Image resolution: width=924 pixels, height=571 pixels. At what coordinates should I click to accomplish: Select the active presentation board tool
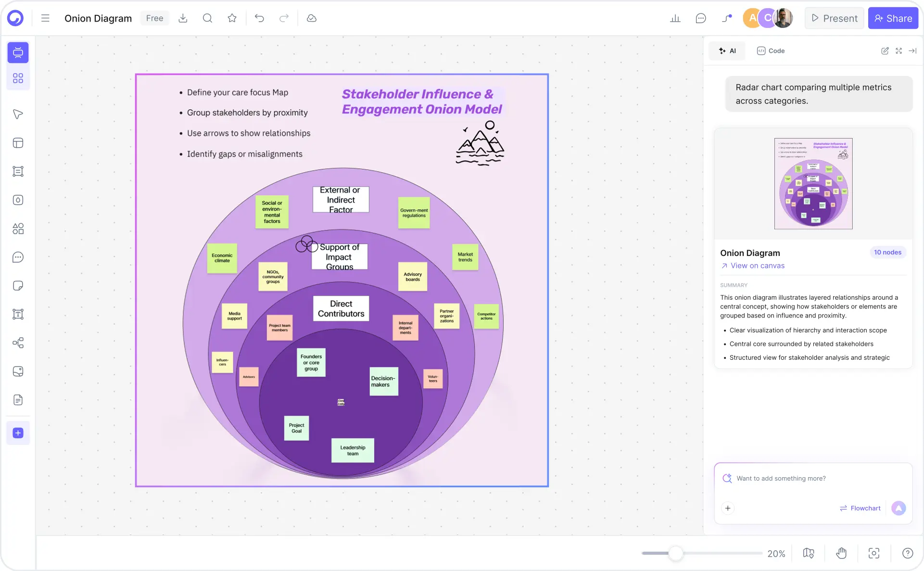coord(18,52)
